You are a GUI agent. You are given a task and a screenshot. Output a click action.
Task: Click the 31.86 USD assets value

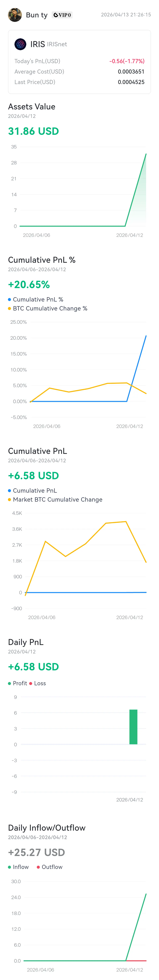[33, 131]
